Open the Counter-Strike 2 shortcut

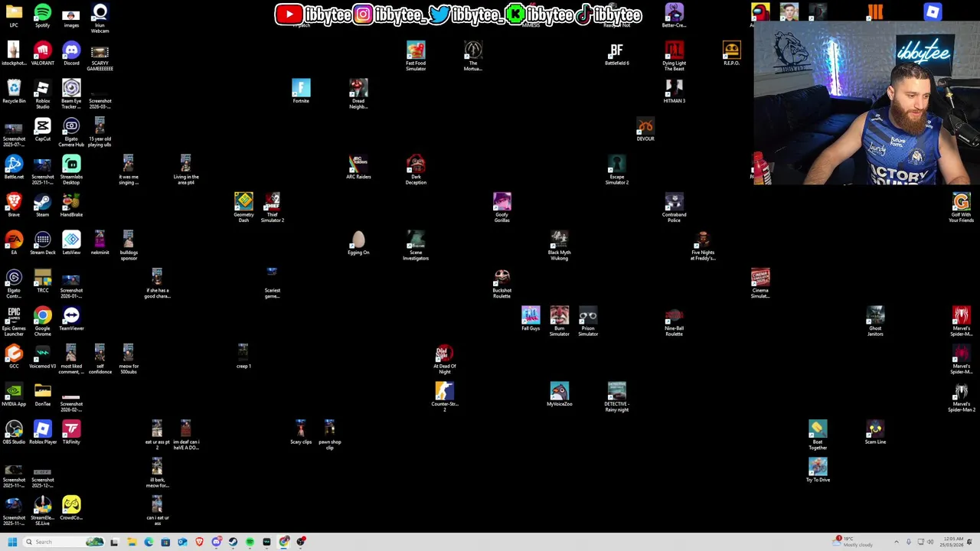point(444,397)
